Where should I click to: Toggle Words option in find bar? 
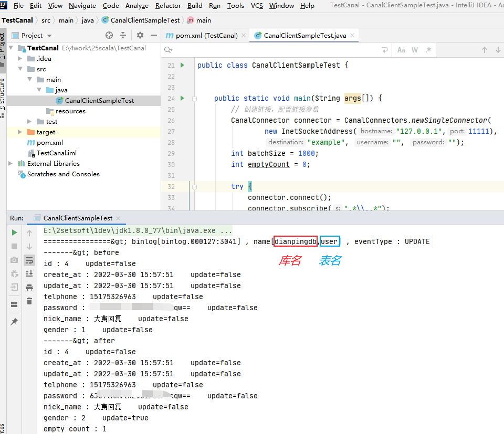pyautogui.click(x=415, y=50)
